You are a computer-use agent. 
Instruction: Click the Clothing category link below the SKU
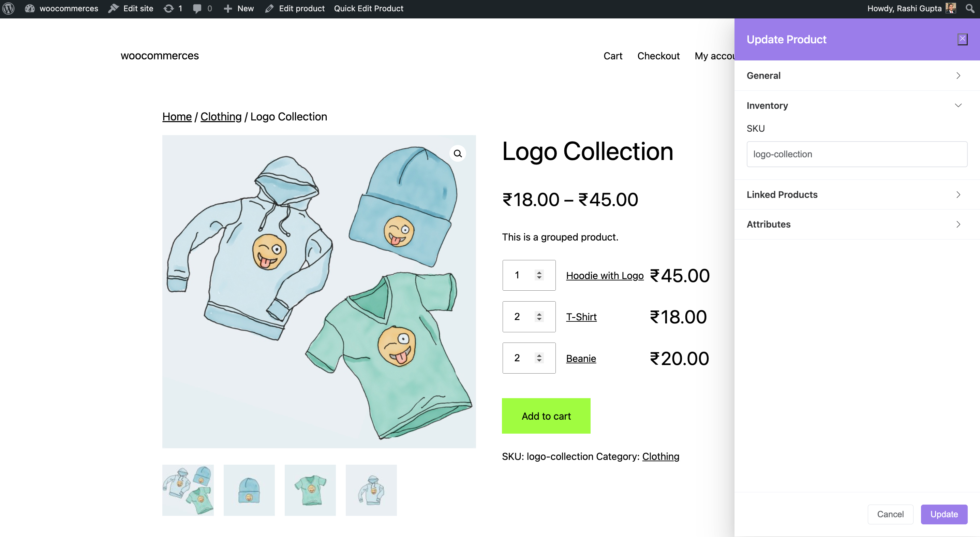(x=660, y=456)
